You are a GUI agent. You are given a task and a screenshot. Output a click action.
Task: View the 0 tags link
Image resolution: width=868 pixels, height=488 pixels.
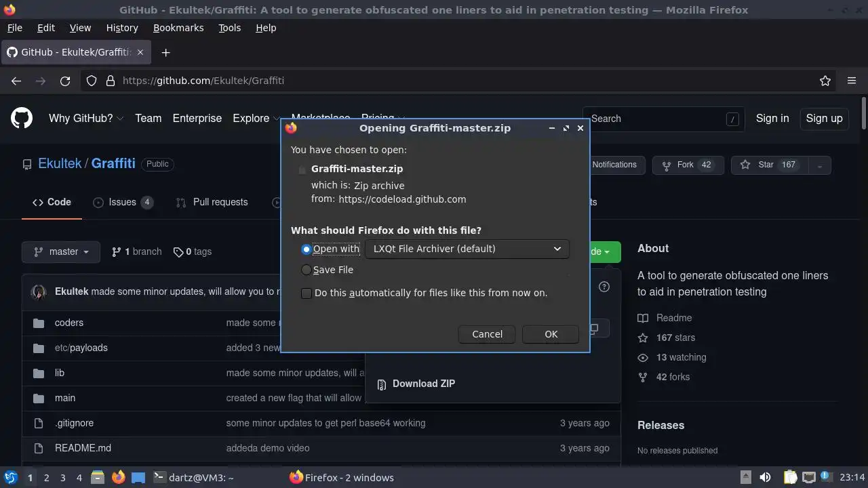(x=193, y=251)
